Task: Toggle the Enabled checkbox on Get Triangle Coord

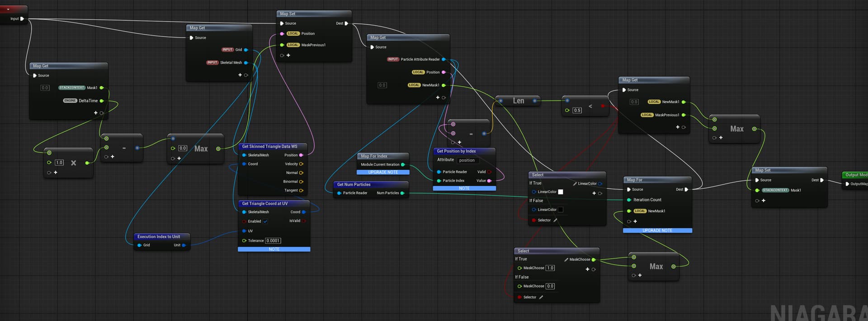Action: tap(265, 221)
